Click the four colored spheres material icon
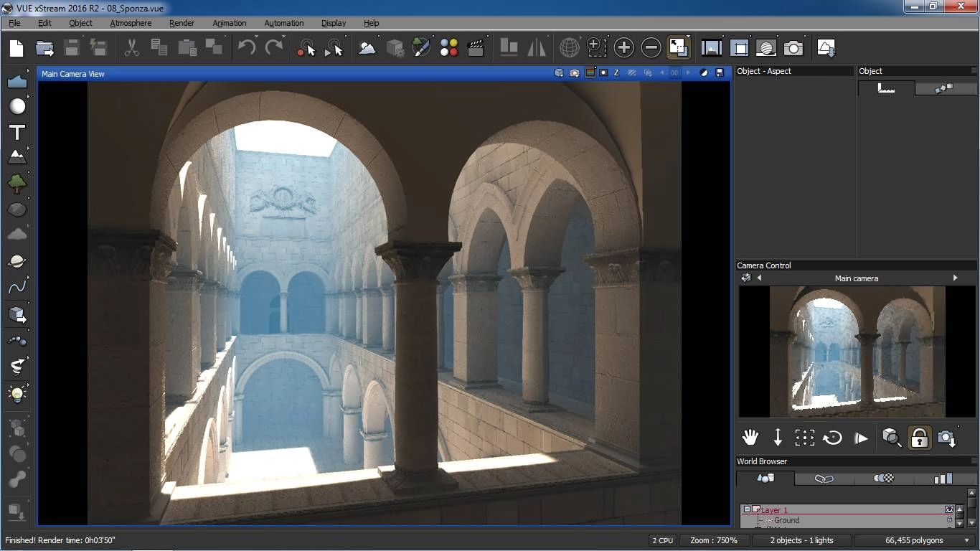Image resolution: width=980 pixels, height=551 pixels. coord(449,48)
